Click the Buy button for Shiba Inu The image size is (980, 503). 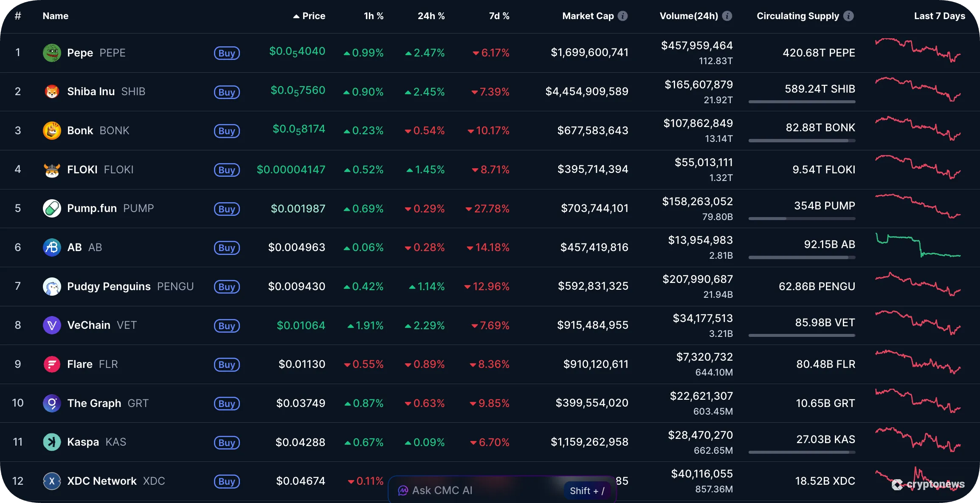point(227,92)
